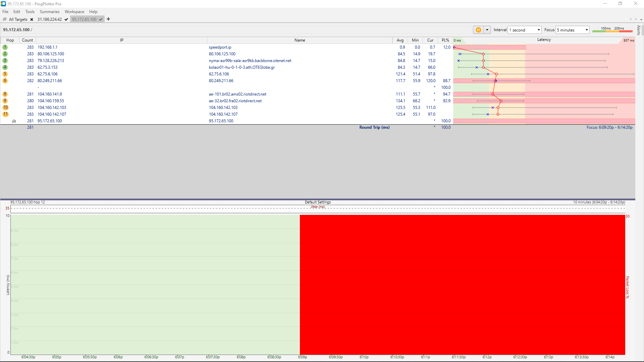The width and height of the screenshot is (644, 362).
Task: Pause tracing with the orange pause button
Action: 478,30
